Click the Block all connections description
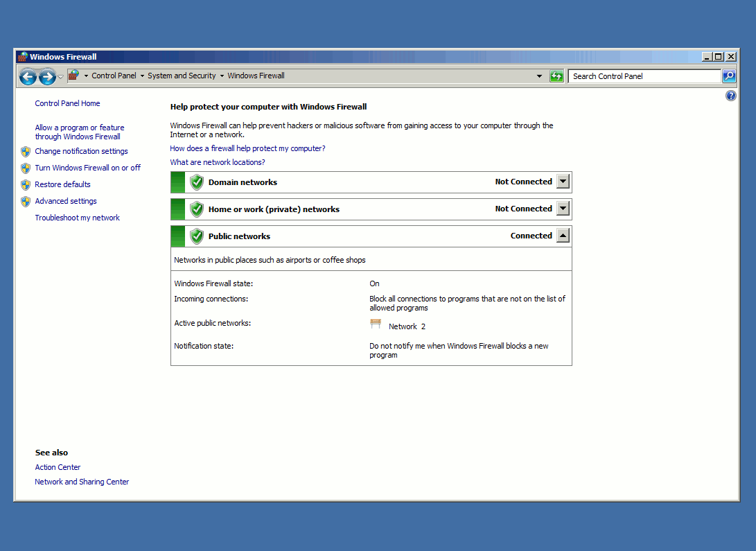The image size is (756, 551). (x=467, y=303)
